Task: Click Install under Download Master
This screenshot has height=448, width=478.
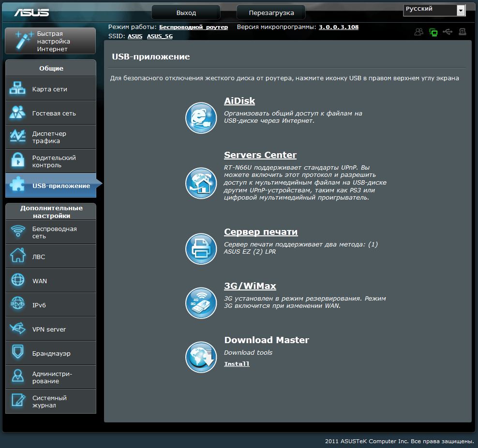Action: (x=237, y=364)
